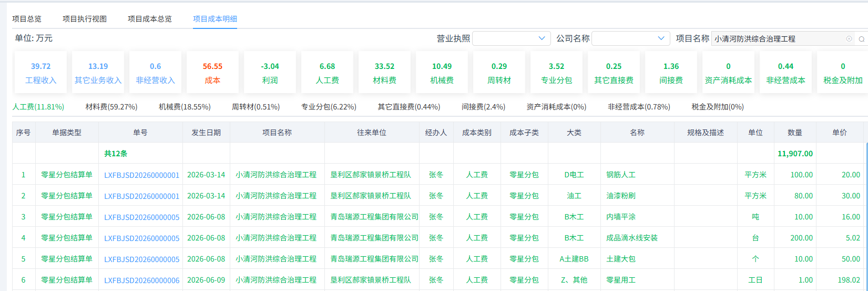
Task: Select the 工程收入 39.72 card
Action: pyautogui.click(x=40, y=73)
